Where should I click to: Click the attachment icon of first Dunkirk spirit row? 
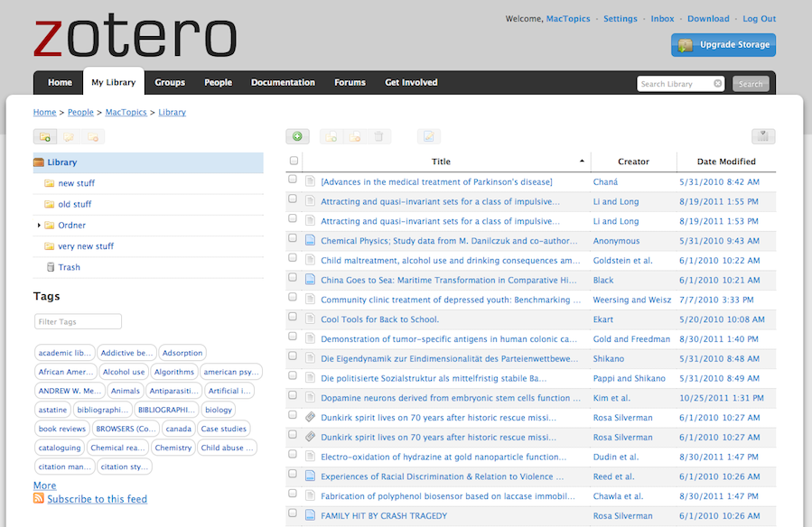point(310,417)
